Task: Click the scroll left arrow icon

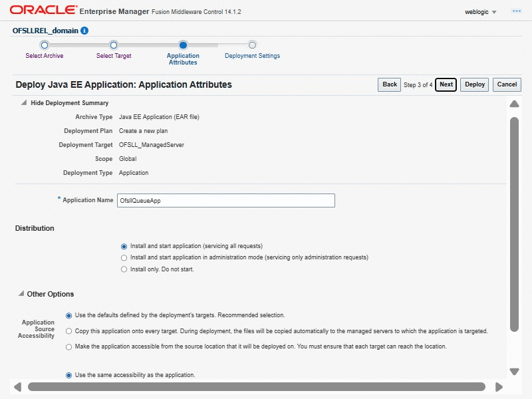Action: tap(18, 387)
